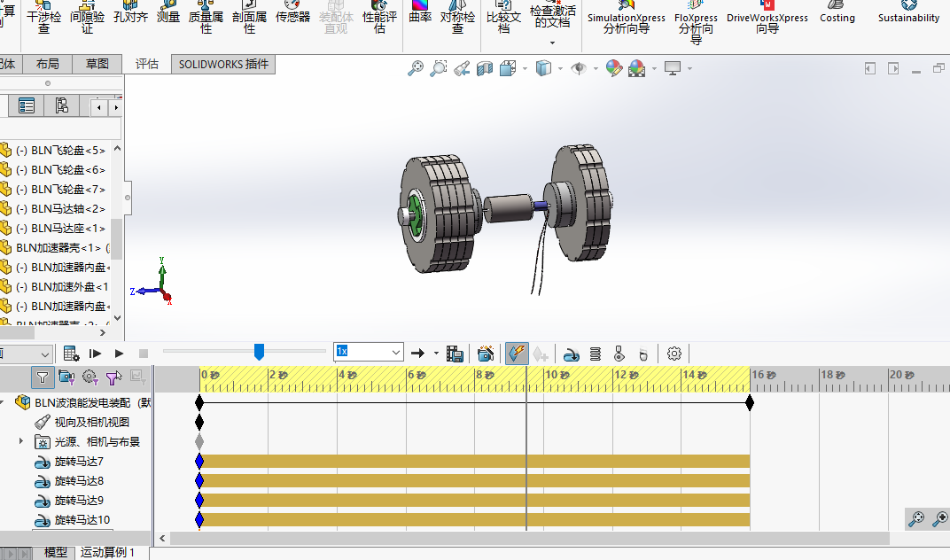Click the View Orientation cube icon

click(507, 68)
